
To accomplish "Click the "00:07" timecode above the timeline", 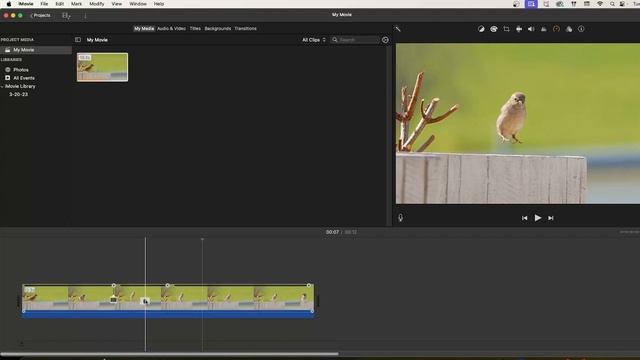I will pyautogui.click(x=332, y=232).
